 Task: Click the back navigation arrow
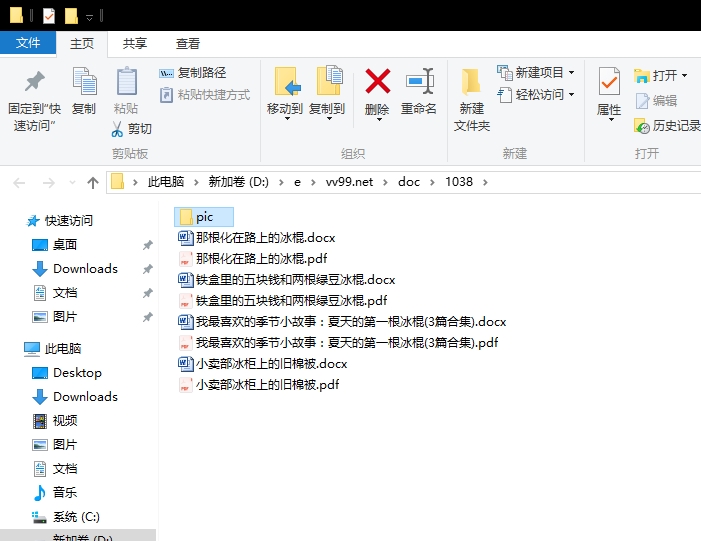click(x=19, y=182)
